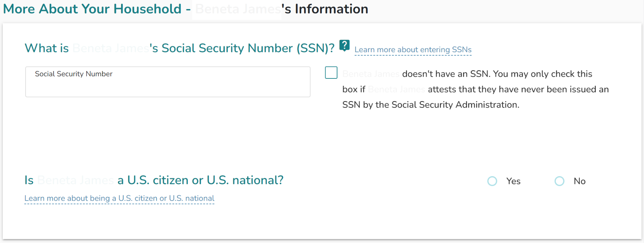This screenshot has height=243, width=644.
Task: Click the "Is" word starting the citizenship question
Action: pyautogui.click(x=29, y=180)
